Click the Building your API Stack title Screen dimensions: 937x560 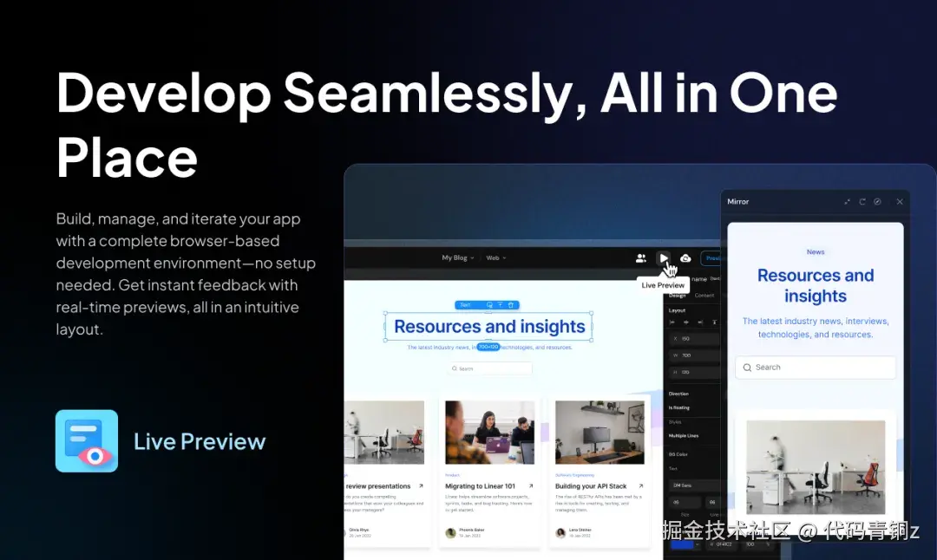coord(591,486)
